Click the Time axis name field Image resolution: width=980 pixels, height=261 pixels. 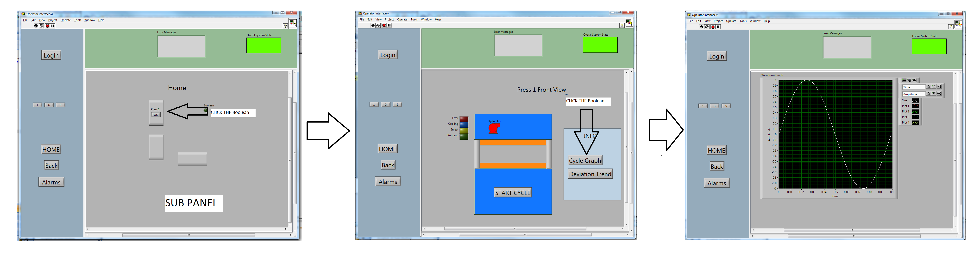coord(914,87)
